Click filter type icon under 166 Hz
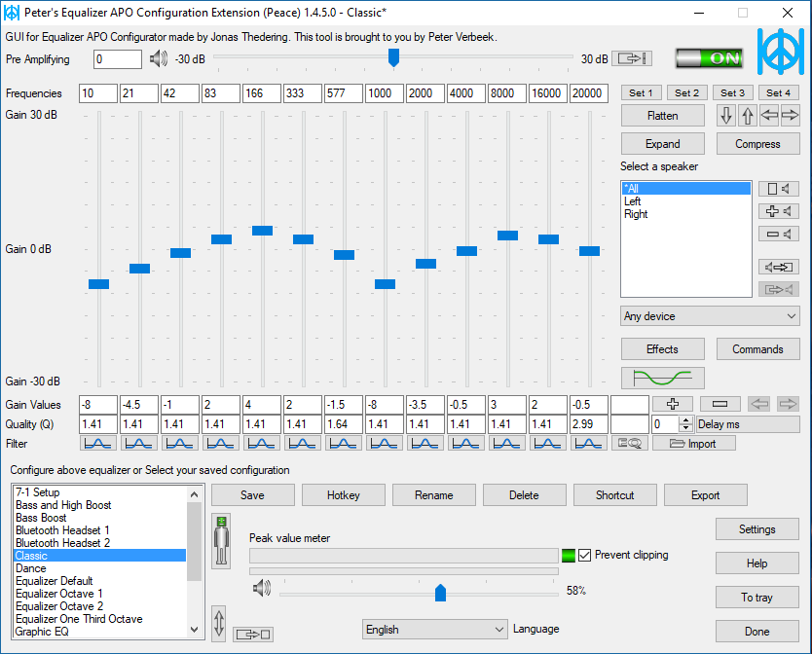The height and width of the screenshot is (654, 812). [262, 443]
